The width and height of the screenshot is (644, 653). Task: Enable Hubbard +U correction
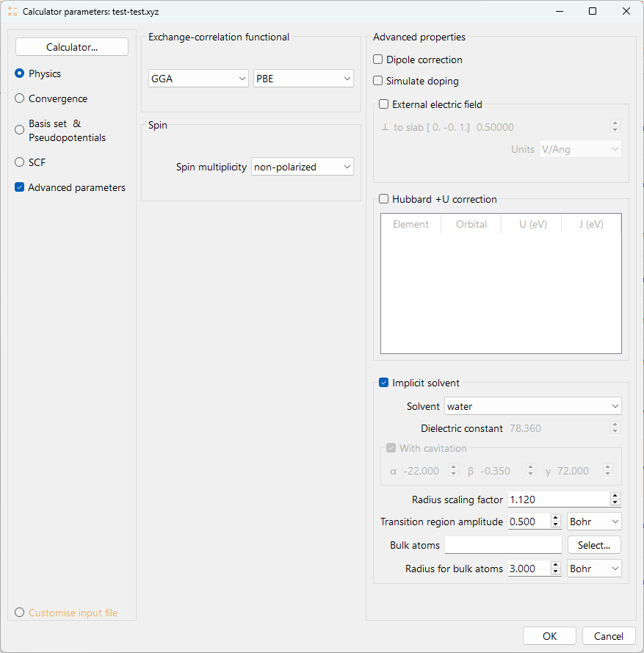384,199
